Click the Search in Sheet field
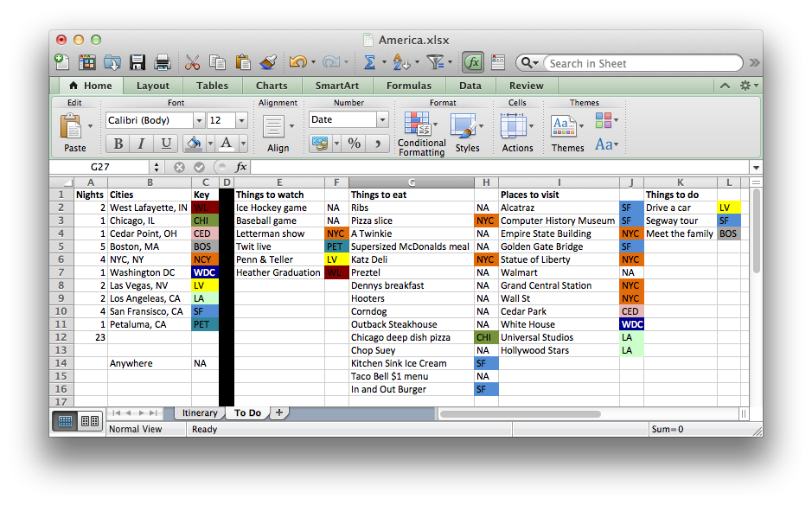The width and height of the screenshot is (812, 505). point(643,63)
